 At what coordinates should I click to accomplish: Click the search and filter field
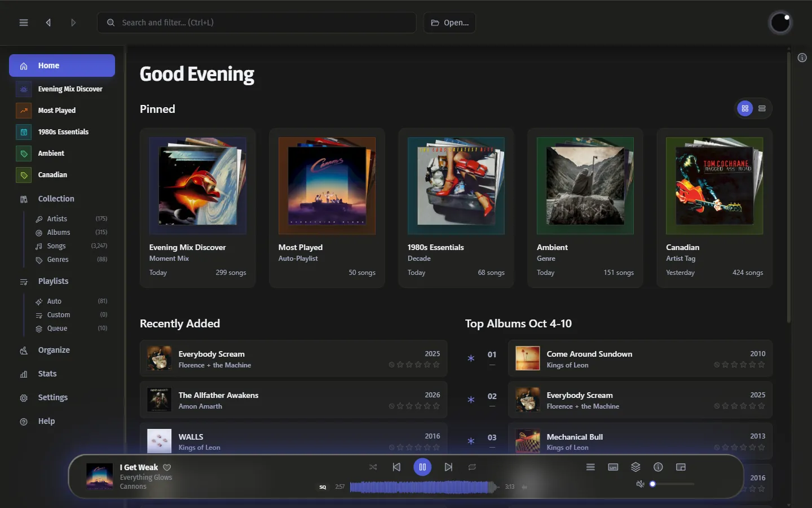pyautogui.click(x=257, y=23)
